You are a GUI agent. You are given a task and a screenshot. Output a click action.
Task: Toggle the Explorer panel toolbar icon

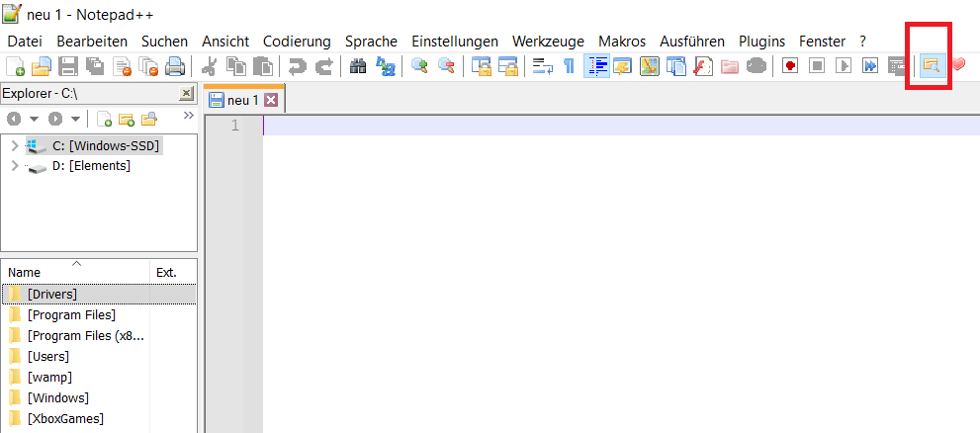(x=932, y=65)
